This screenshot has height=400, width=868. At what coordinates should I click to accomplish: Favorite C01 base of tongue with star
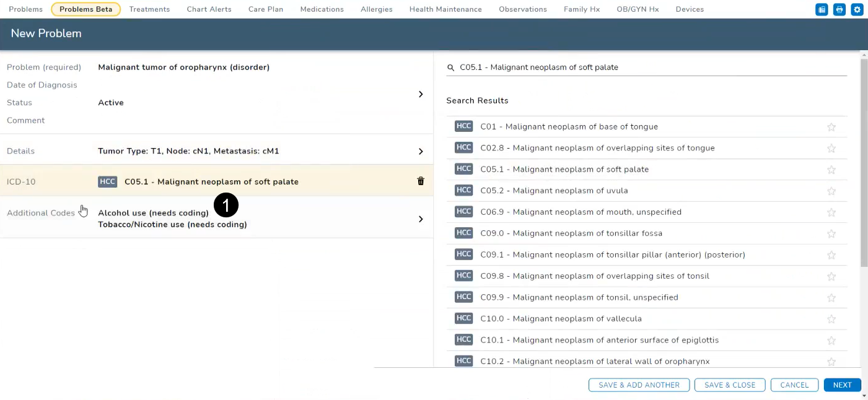(x=831, y=127)
